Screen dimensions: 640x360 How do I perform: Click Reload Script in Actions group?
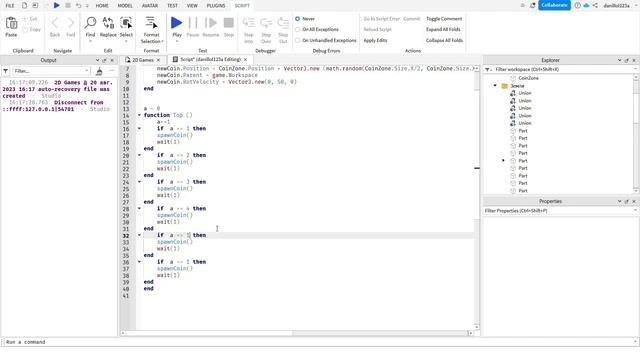[x=378, y=29]
